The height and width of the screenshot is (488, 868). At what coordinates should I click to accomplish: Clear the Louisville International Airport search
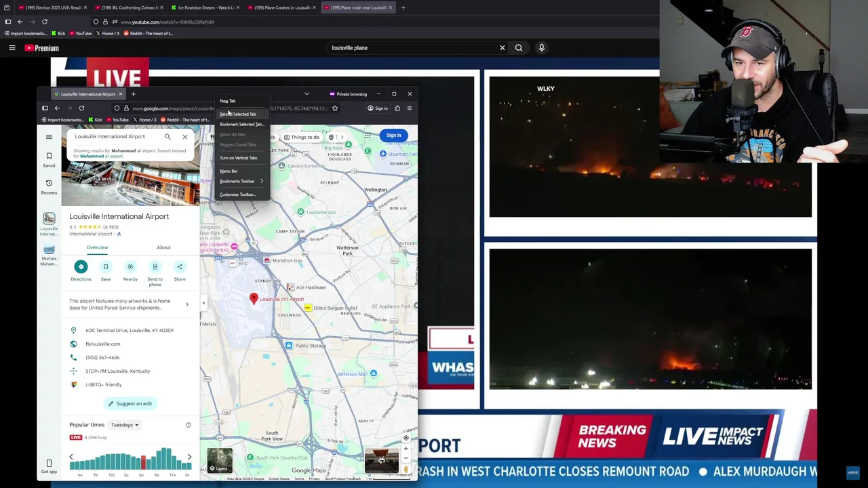coord(184,137)
